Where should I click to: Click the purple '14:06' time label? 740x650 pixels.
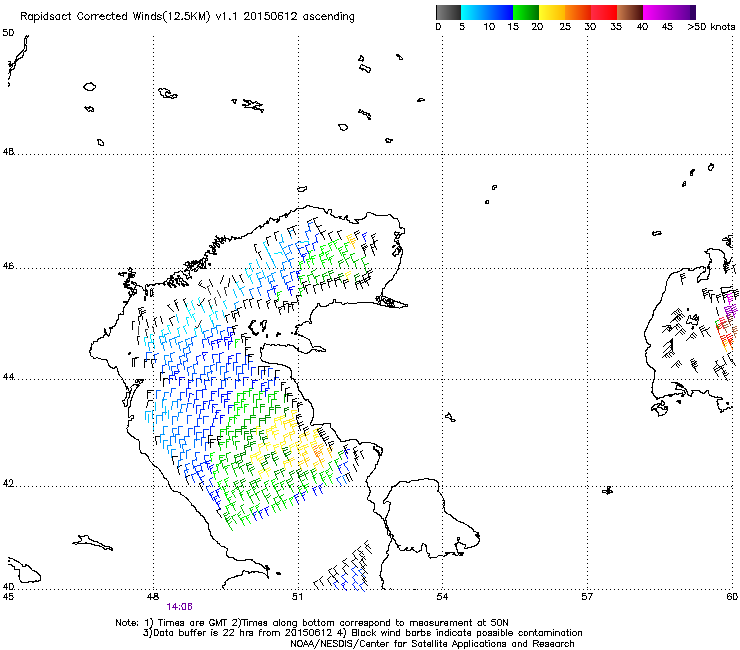179,607
